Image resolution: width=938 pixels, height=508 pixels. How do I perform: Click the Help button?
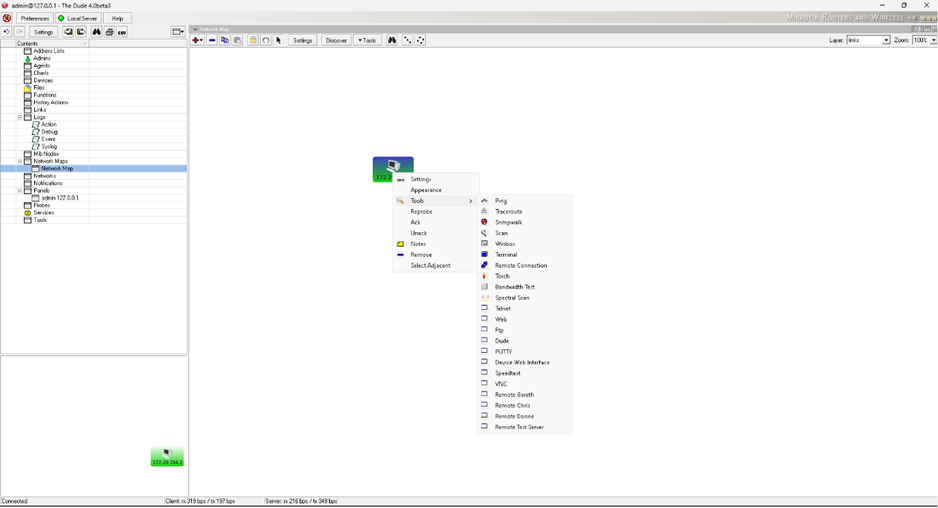(117, 19)
